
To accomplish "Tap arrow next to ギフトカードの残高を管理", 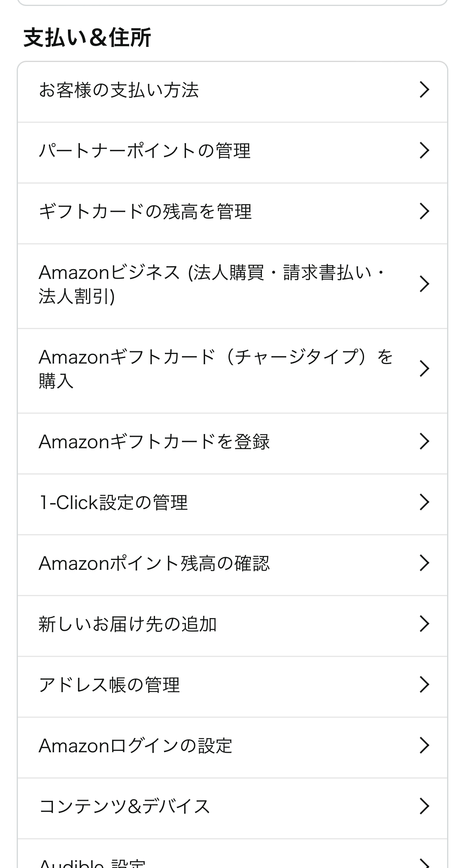I will point(424,211).
